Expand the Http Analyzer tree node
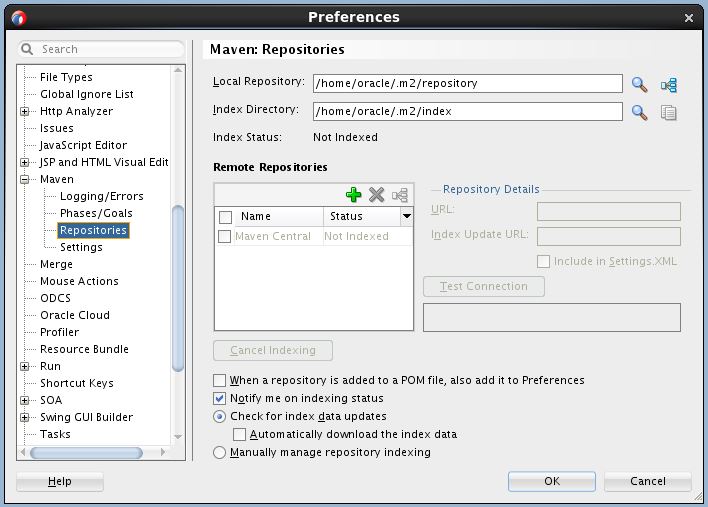Viewport: 708px width, 507px height. [26, 112]
